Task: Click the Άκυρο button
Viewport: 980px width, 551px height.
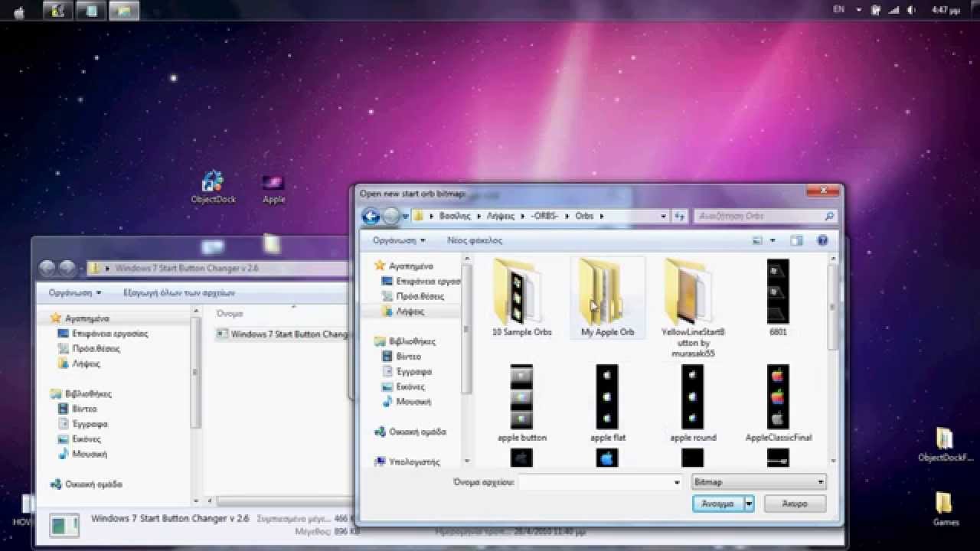Action: [795, 504]
